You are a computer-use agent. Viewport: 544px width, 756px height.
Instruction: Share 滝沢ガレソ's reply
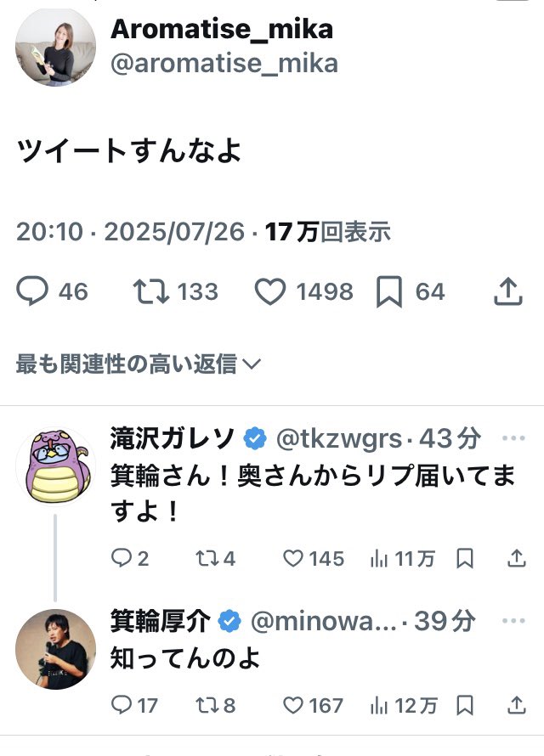click(x=515, y=558)
